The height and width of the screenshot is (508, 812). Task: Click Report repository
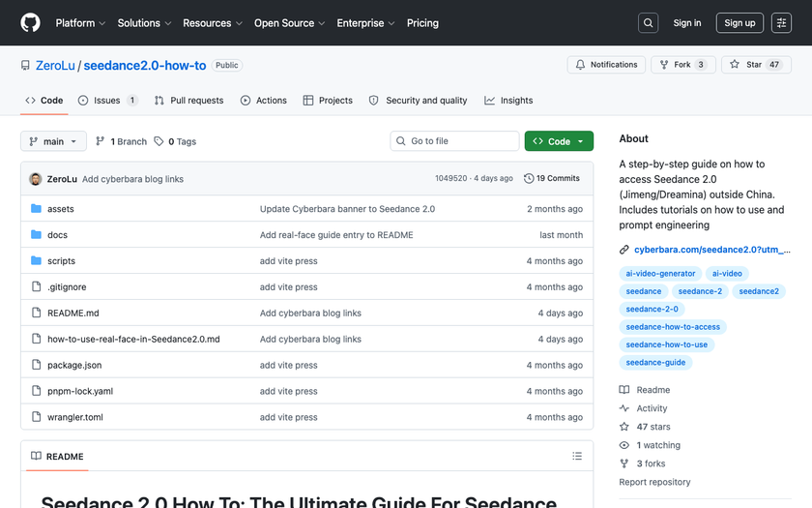pos(654,482)
